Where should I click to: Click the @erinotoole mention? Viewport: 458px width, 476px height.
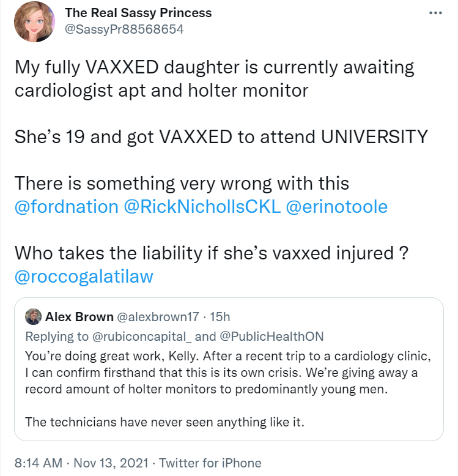[336, 206]
